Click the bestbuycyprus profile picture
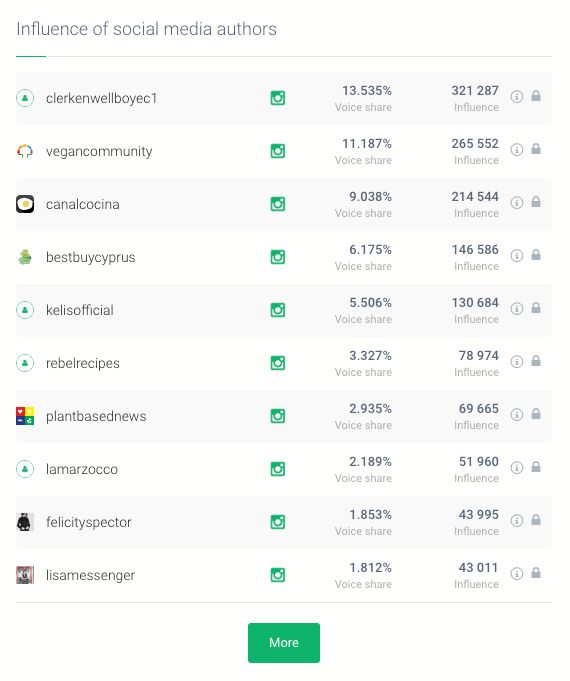The height and width of the screenshot is (681, 570). (25, 257)
